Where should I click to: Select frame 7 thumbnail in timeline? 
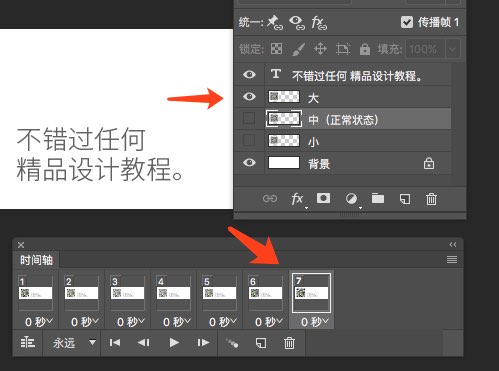[x=312, y=293]
